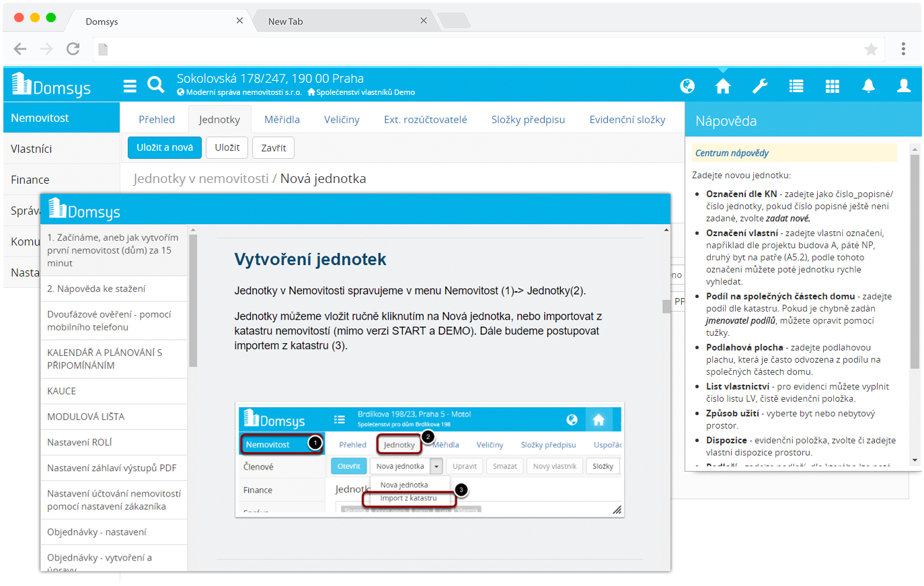This screenshot has height=586, width=924.
Task: Open Ext. rozúčtovatelé tab
Action: tap(426, 119)
